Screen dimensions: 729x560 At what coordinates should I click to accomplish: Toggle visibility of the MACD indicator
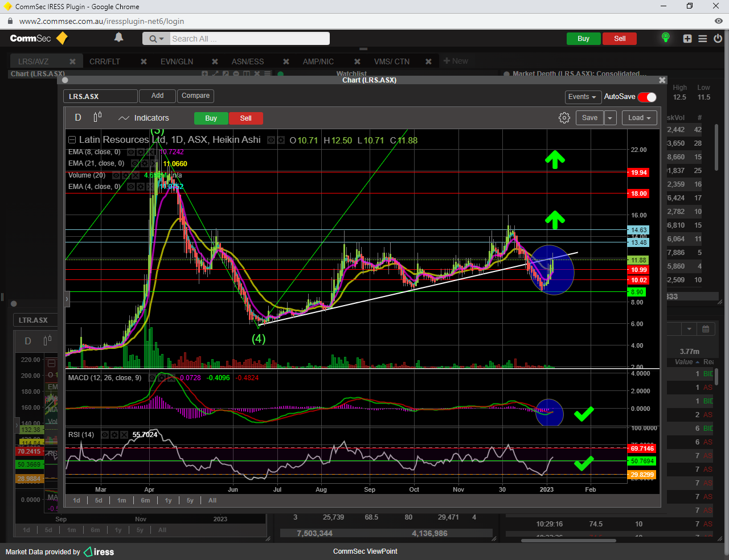tap(152, 378)
